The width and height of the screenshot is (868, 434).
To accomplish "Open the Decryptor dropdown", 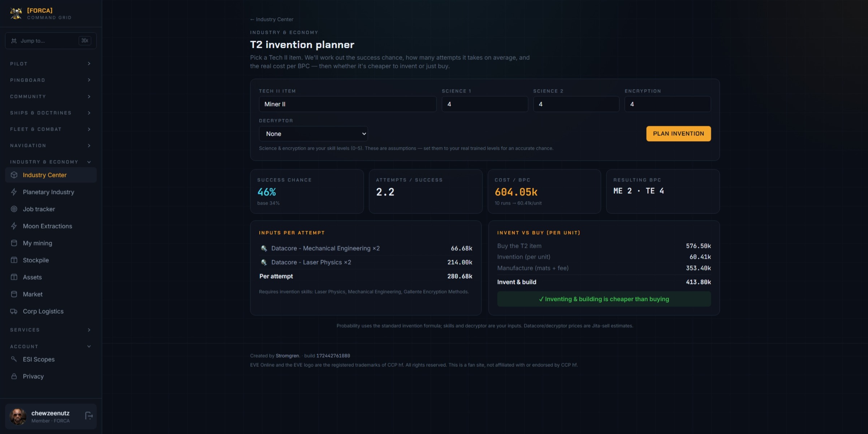I will [313, 134].
